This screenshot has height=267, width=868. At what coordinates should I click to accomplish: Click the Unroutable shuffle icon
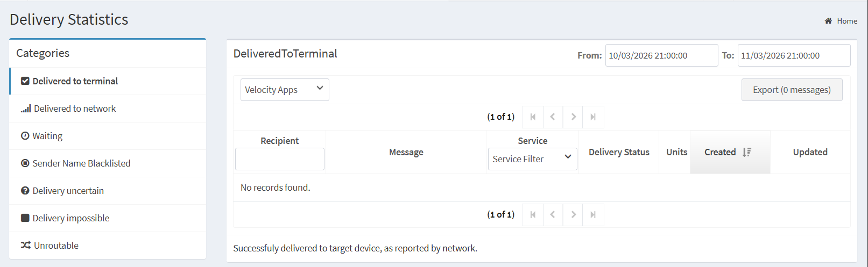(x=26, y=246)
